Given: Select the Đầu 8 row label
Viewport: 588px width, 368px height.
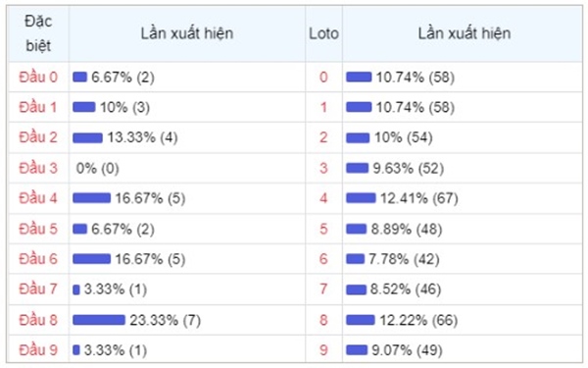Looking at the screenshot, I should point(38,320).
